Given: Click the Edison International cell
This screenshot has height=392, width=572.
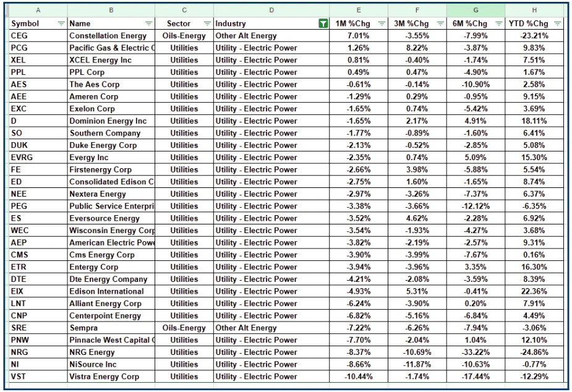Looking at the screenshot, I should click(111, 291).
